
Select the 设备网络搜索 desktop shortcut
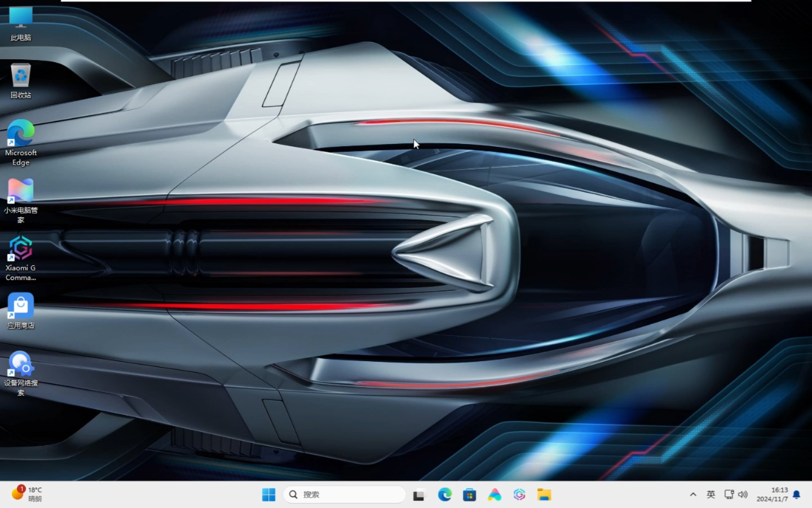21,373
